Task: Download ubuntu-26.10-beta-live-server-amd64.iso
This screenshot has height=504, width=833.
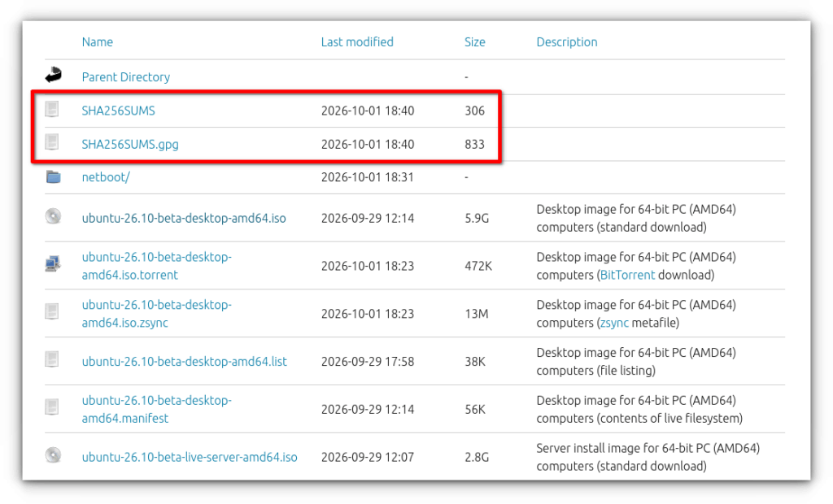Action: tap(190, 458)
